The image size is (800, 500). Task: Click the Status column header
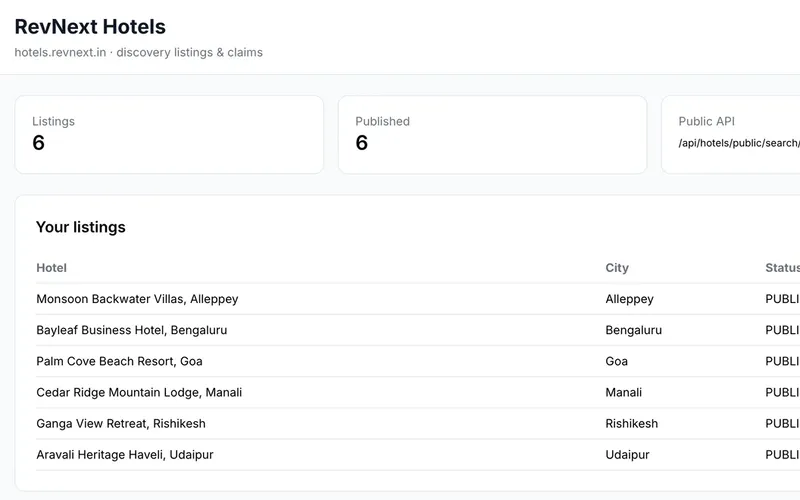point(782,268)
